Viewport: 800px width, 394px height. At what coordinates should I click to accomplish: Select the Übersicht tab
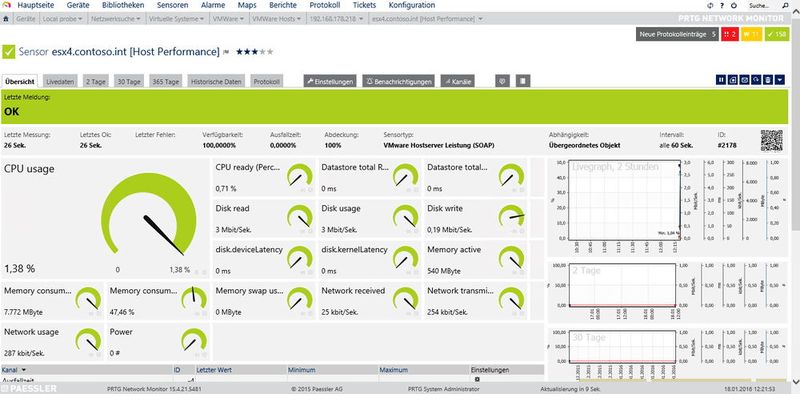point(20,81)
